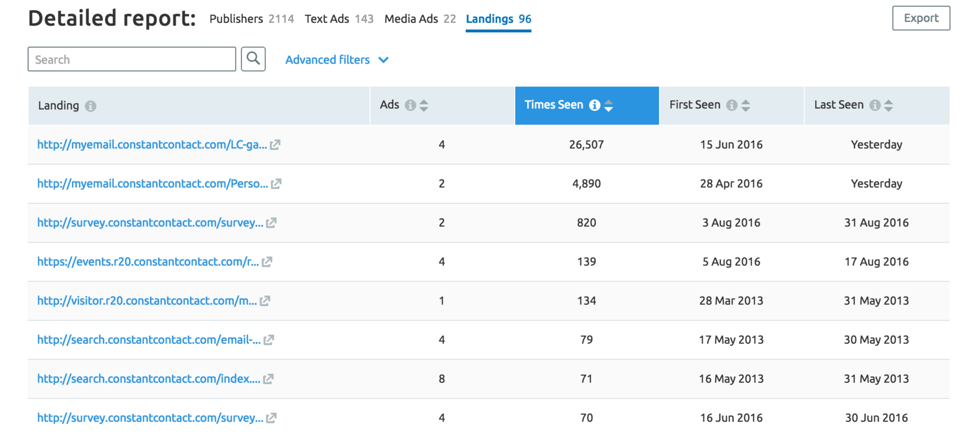Image resolution: width=980 pixels, height=437 pixels.
Task: Open external link icon for Perso landing
Action: point(276,184)
